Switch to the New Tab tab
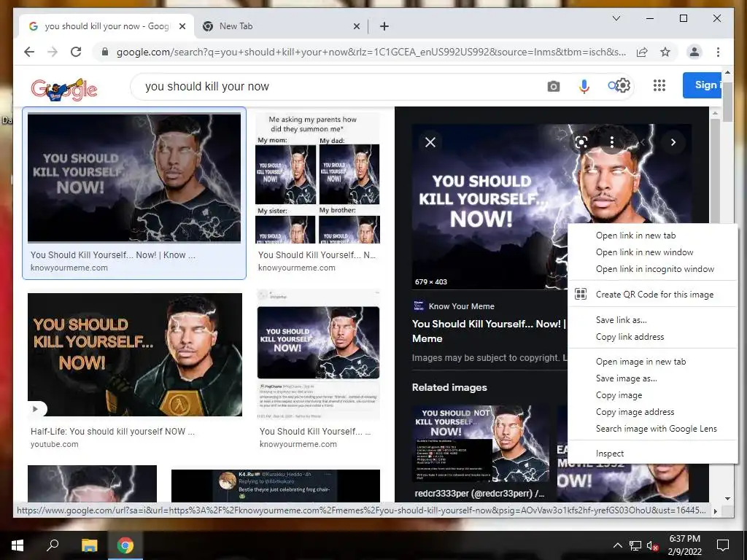Viewport: 747px width, 560px height. tap(281, 26)
